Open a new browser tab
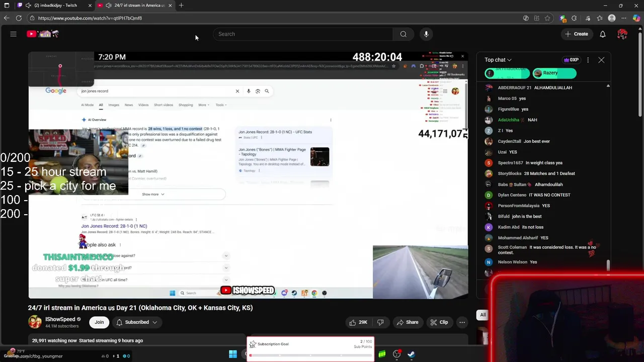The height and width of the screenshot is (362, 644). coord(181,6)
